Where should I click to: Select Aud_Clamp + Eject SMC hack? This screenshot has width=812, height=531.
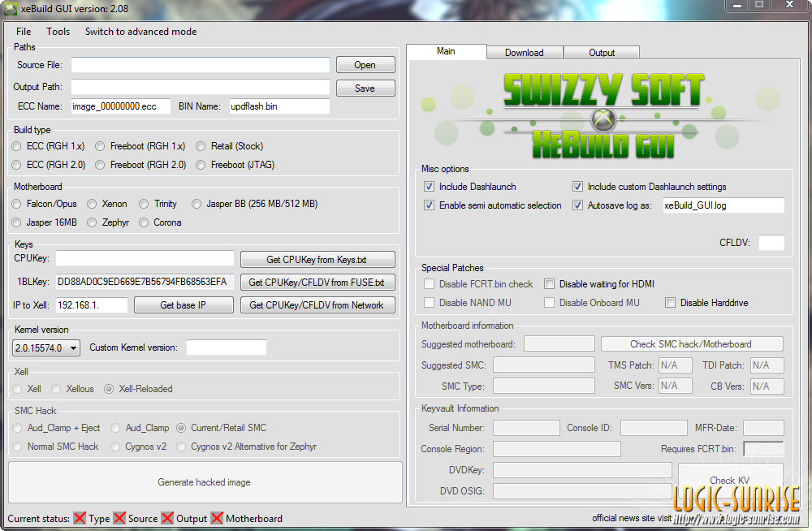(57, 428)
